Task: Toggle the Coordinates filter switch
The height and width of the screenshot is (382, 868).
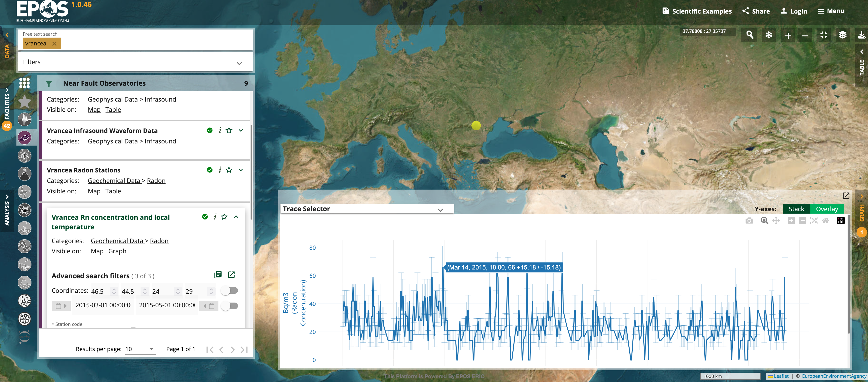Action: click(230, 290)
